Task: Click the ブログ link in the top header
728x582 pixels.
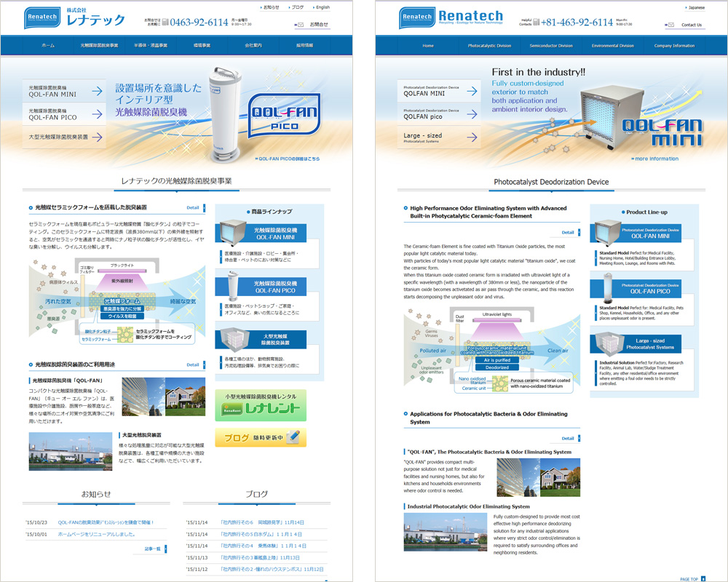Action: (x=297, y=7)
